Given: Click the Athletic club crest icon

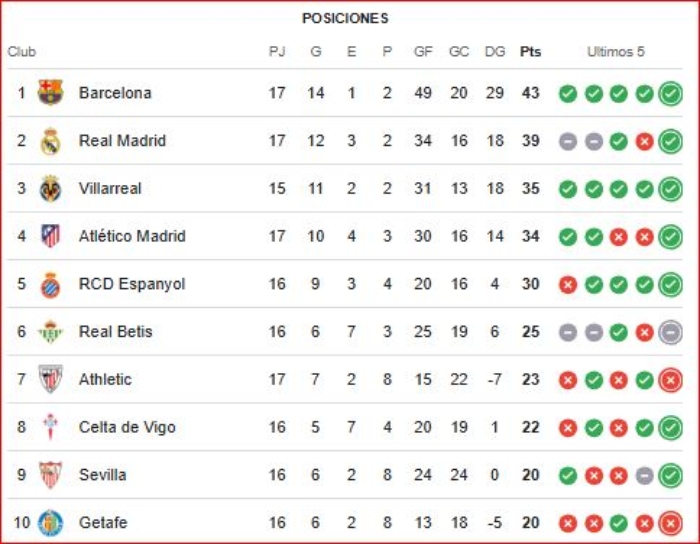Looking at the screenshot, I should coord(50,379).
